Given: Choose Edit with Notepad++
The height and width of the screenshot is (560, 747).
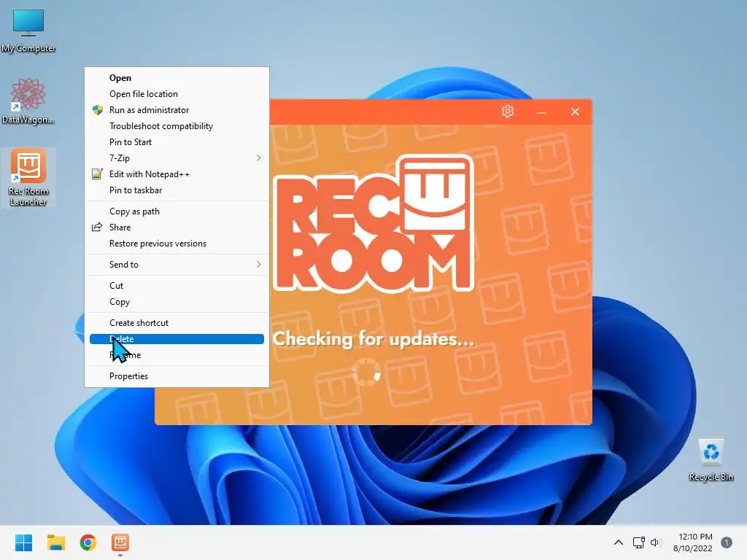Looking at the screenshot, I should (177, 174).
